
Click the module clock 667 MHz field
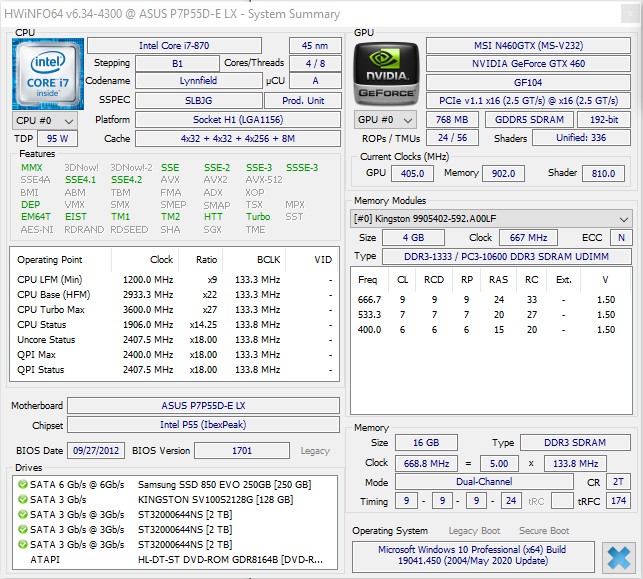click(x=529, y=237)
